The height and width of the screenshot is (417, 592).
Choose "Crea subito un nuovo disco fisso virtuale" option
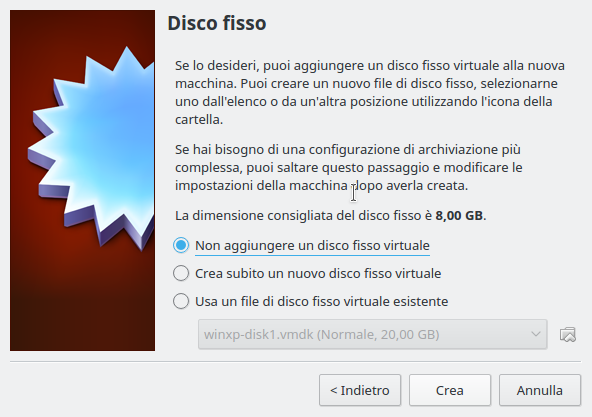coord(181,273)
